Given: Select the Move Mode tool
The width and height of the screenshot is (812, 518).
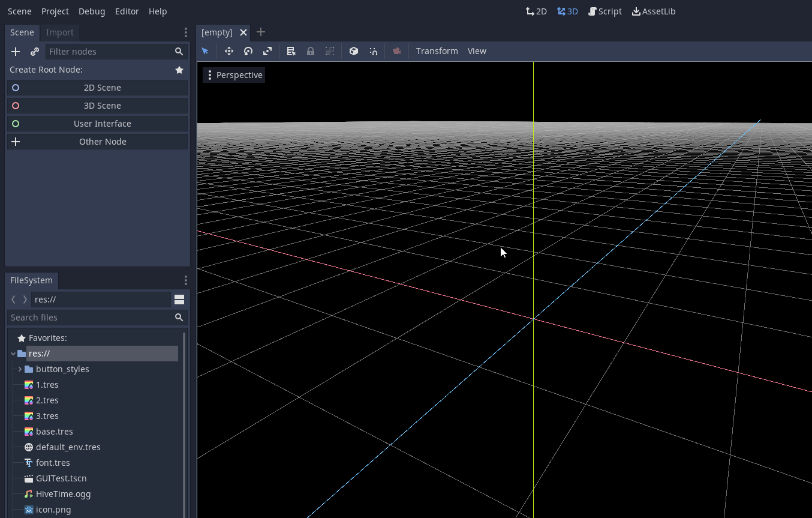Looking at the screenshot, I should coord(228,51).
